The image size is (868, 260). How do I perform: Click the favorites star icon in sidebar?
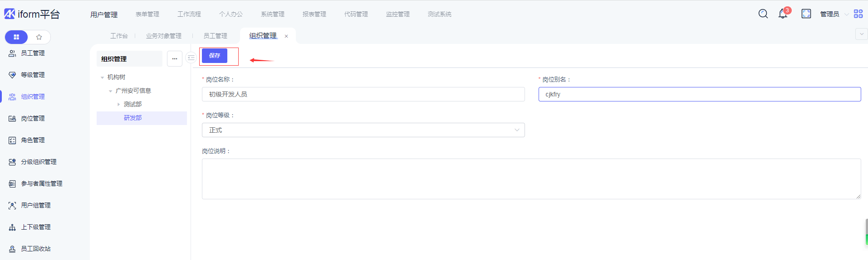39,37
